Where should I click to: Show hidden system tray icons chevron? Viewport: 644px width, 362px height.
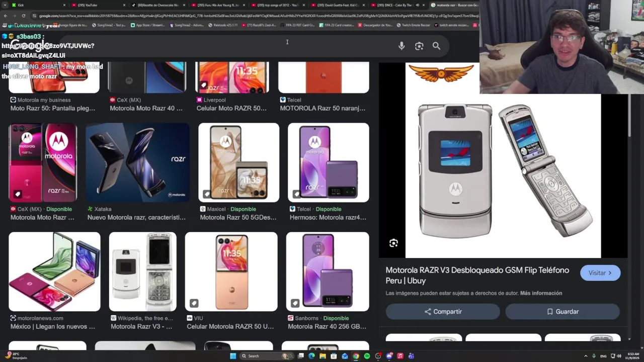tap(586, 356)
